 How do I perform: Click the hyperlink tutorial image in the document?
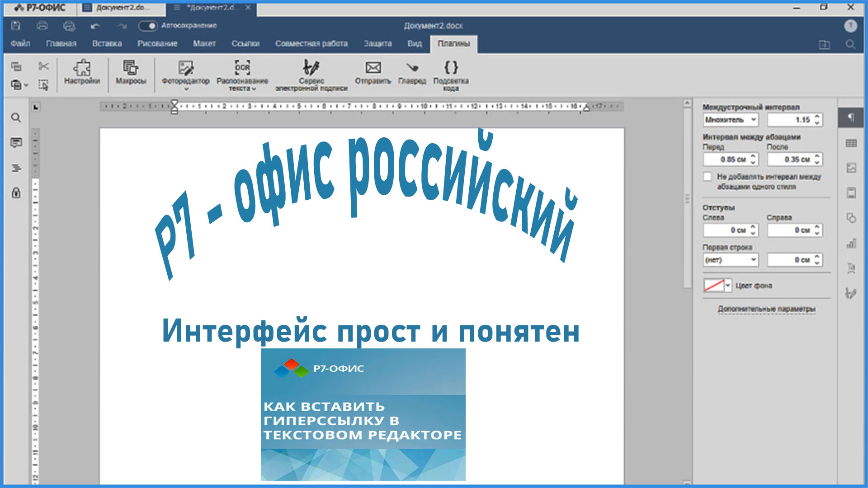click(363, 414)
